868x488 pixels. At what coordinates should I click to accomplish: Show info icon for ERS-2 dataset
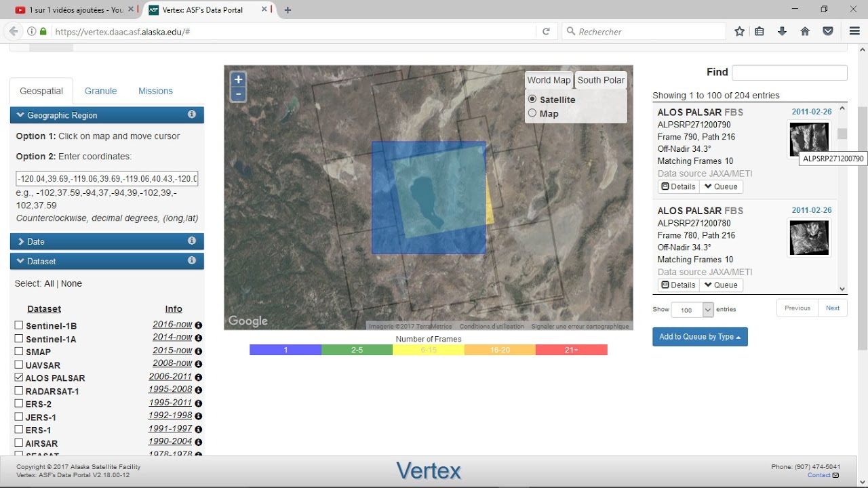tap(199, 403)
